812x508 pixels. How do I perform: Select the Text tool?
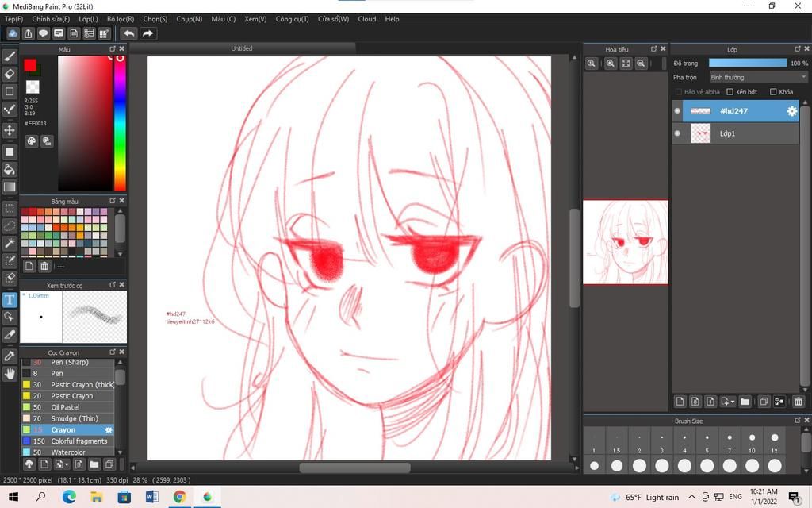coord(10,299)
